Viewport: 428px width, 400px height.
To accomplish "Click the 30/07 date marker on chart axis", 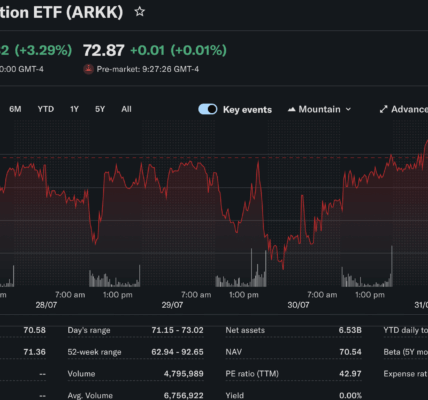I will click(x=298, y=305).
